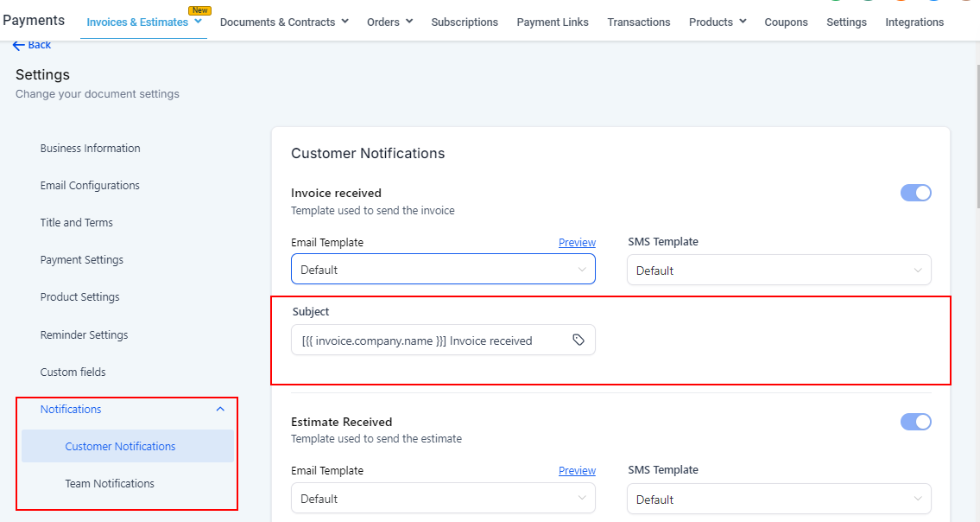Go Back via the Back link

point(40,45)
